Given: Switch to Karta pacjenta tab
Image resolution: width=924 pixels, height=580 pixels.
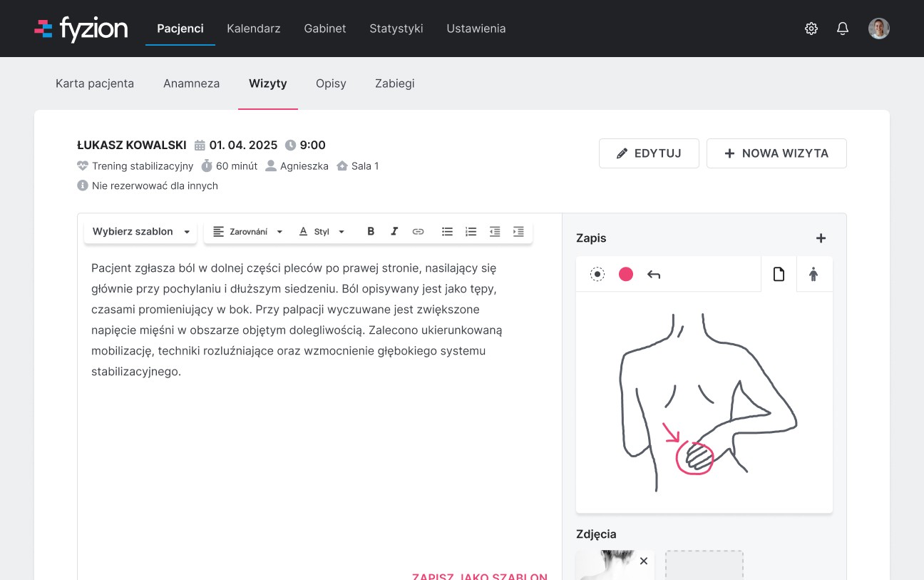Looking at the screenshot, I should 95,83.
